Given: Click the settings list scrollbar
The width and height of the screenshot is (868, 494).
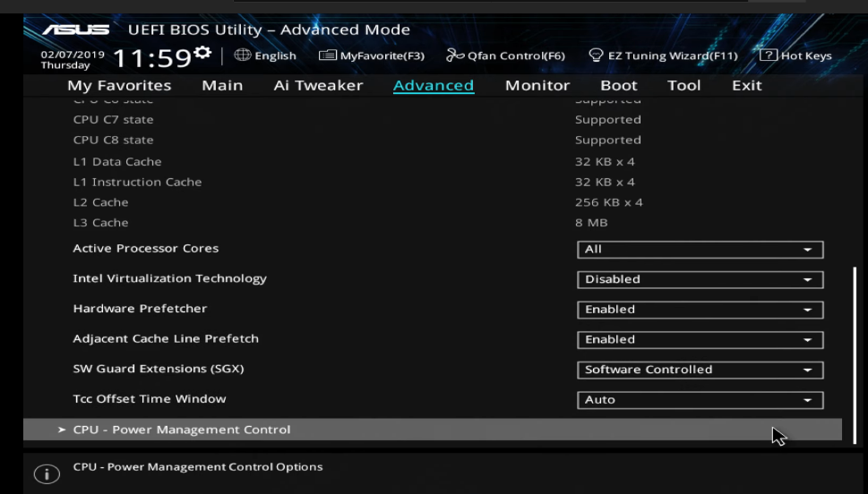Looking at the screenshot, I should pyautogui.click(x=855, y=354).
